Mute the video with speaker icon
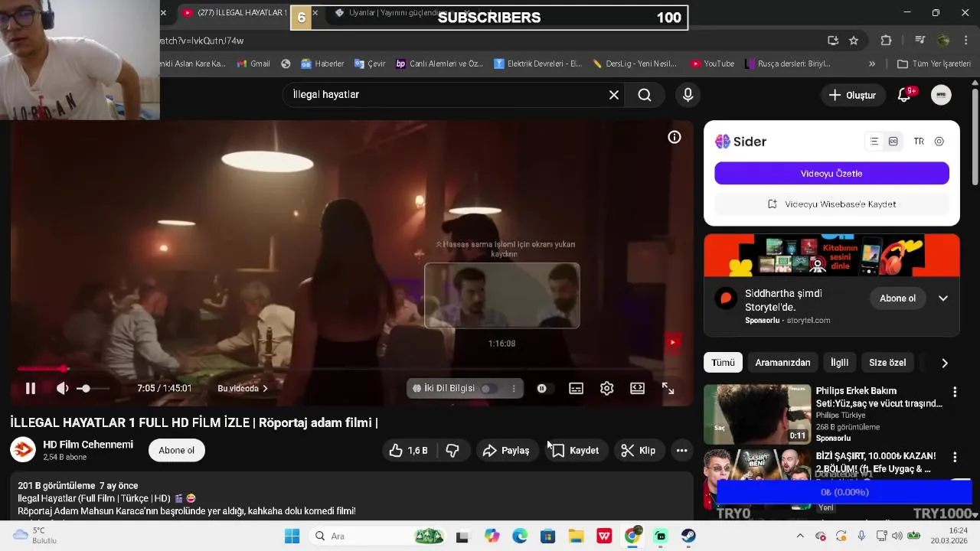This screenshot has width=980, height=551. 63,389
